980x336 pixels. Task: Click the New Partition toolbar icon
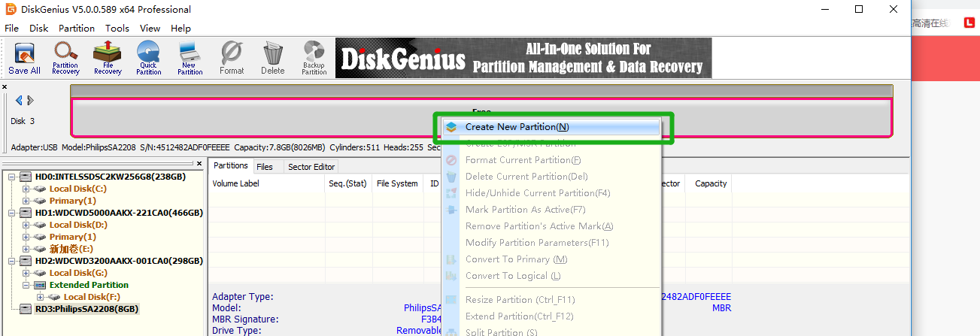[190, 58]
